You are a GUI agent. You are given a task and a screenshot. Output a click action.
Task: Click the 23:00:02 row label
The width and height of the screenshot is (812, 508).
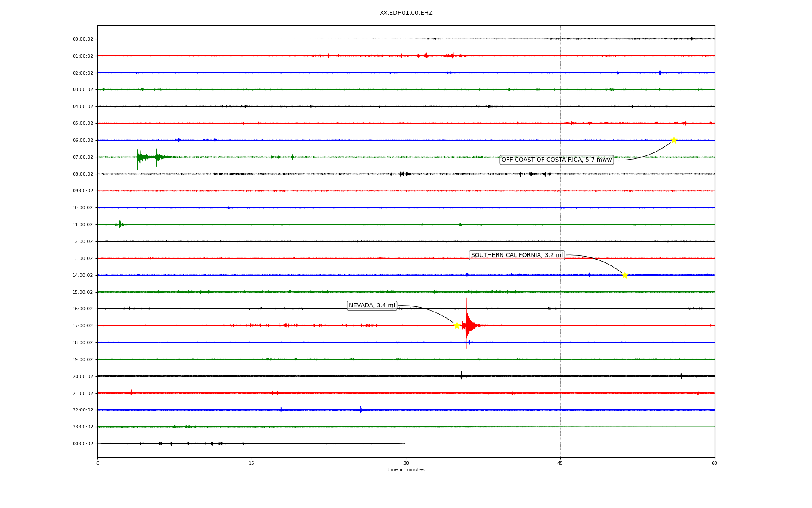pyautogui.click(x=83, y=427)
